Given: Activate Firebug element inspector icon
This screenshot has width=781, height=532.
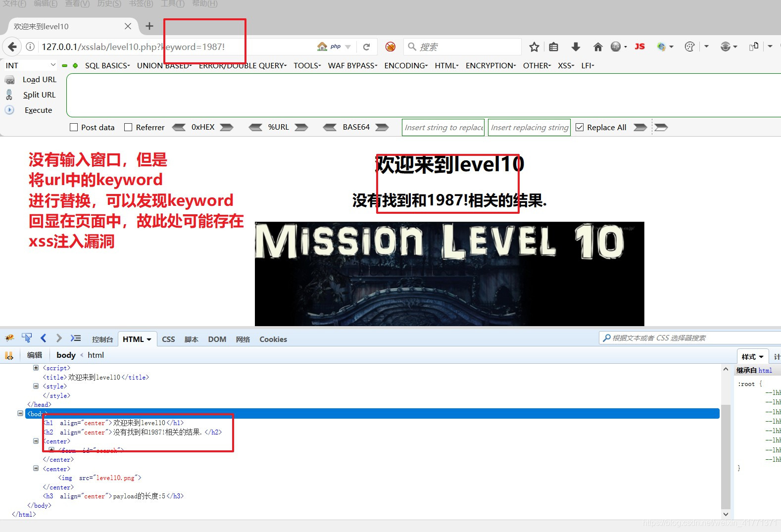Looking at the screenshot, I should point(27,338).
